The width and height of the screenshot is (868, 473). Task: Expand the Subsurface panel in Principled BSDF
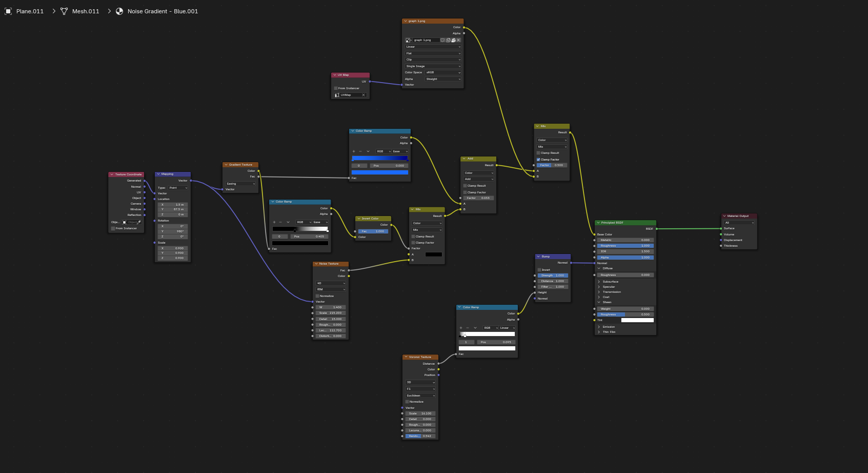(x=599, y=282)
